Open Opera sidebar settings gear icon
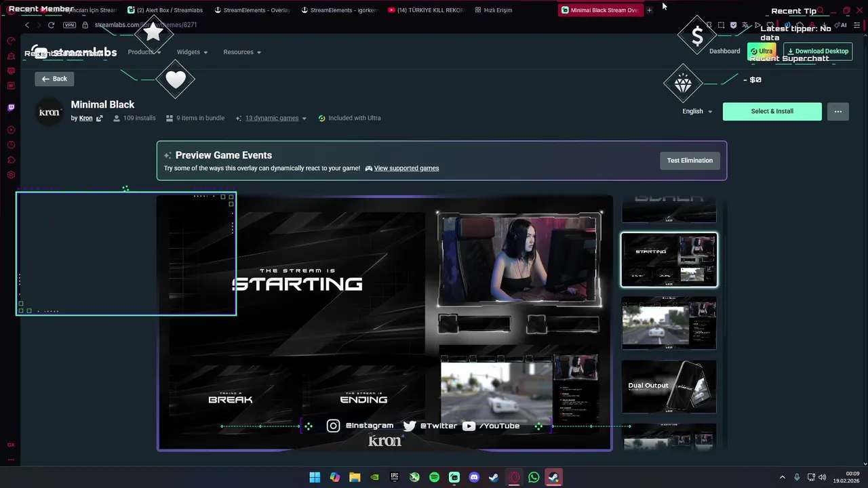This screenshot has width=868, height=488. (11, 175)
